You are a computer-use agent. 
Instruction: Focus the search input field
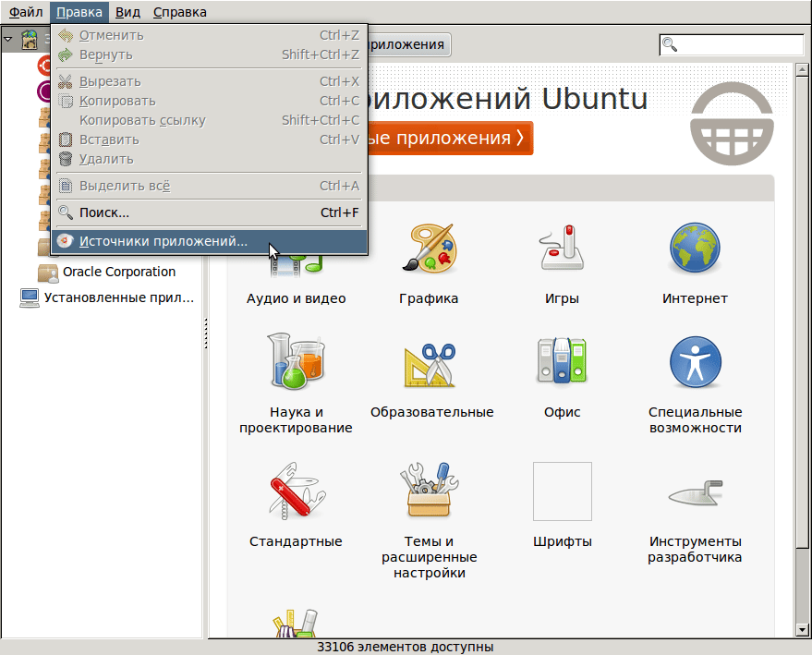[732, 44]
